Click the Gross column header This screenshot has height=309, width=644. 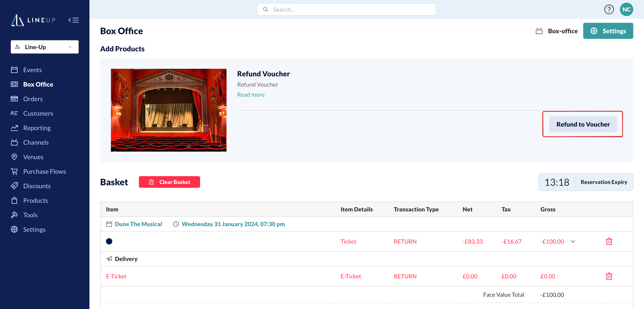tap(548, 209)
